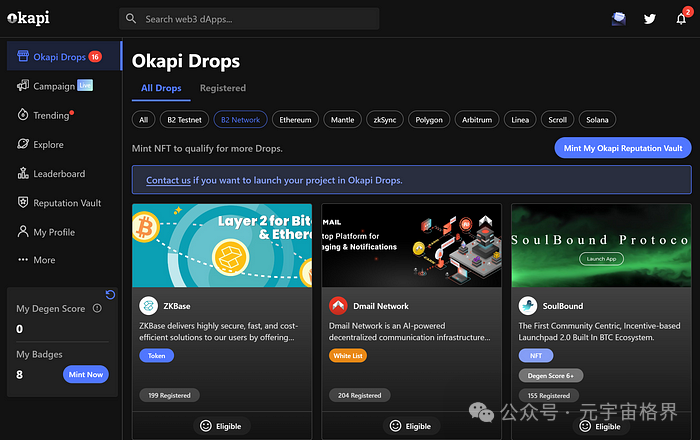
Task: Filter drops by zkSync
Action: point(385,120)
